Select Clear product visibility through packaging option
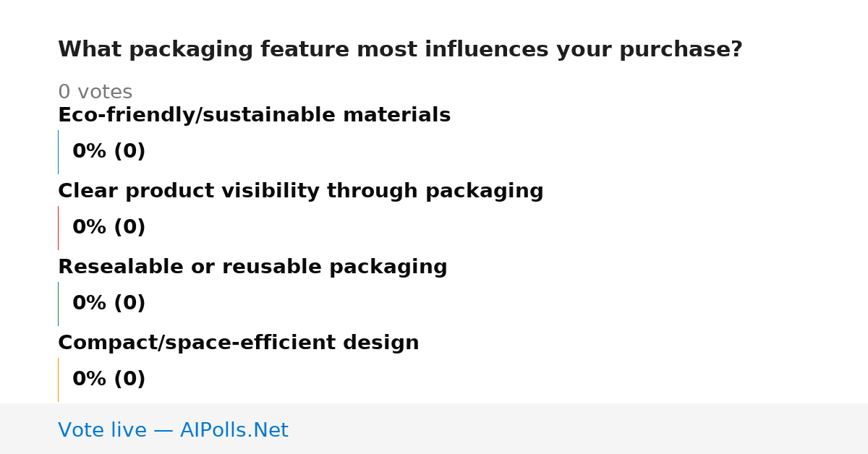 tap(300, 192)
